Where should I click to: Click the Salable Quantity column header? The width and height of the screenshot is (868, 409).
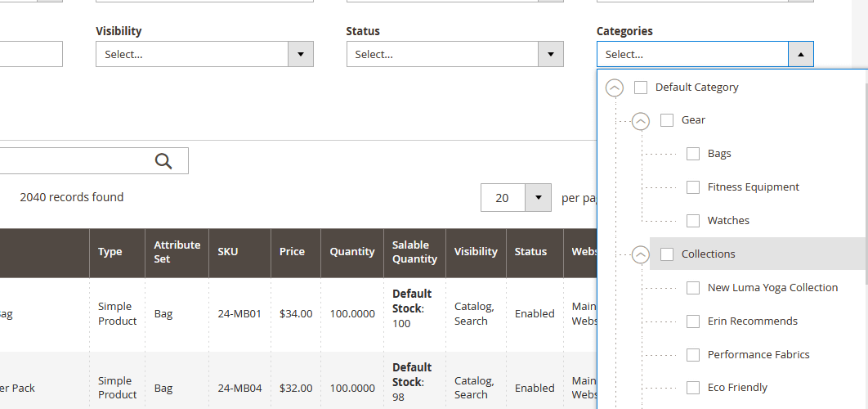coord(414,252)
